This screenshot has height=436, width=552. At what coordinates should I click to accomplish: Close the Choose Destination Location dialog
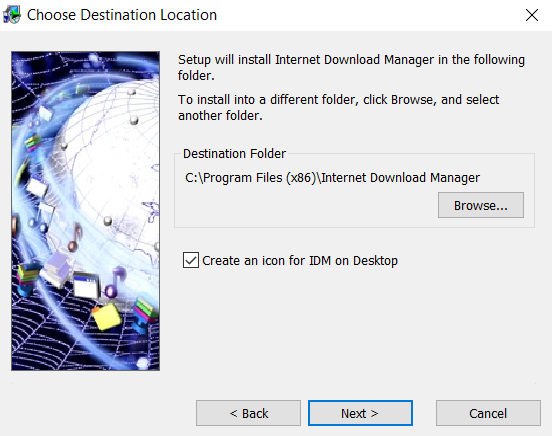click(x=532, y=15)
